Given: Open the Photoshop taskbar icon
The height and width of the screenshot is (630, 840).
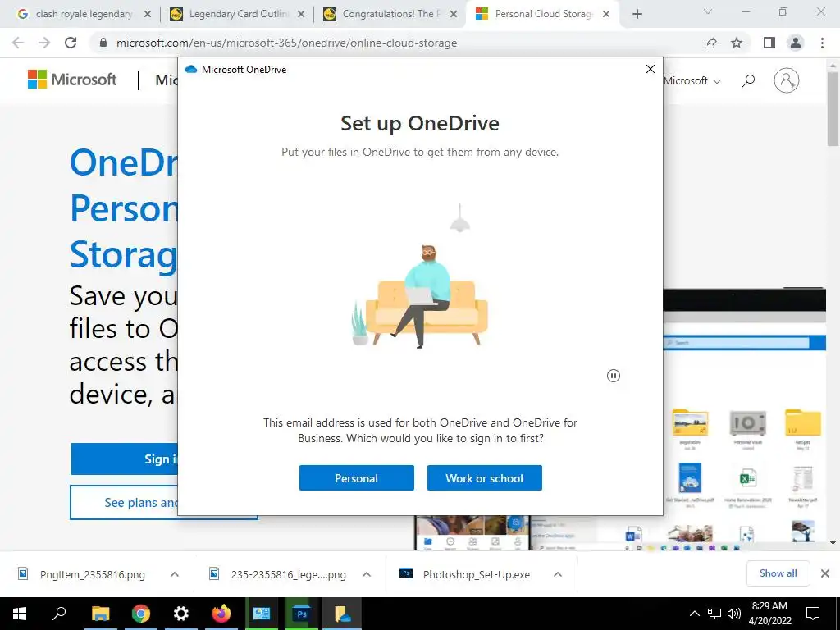Looking at the screenshot, I should (x=302, y=614).
